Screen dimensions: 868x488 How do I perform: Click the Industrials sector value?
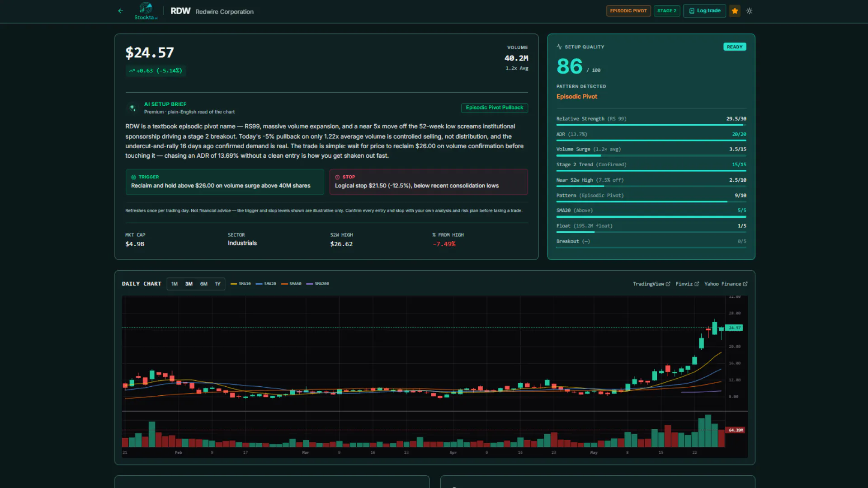pyautogui.click(x=242, y=243)
